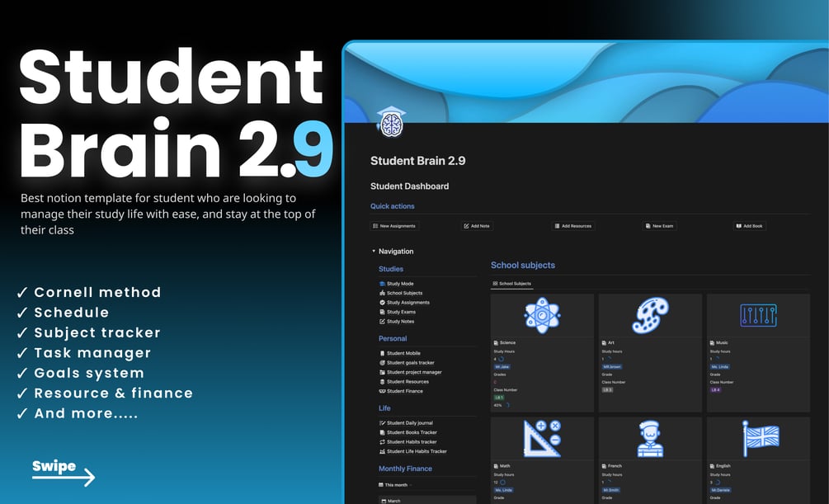Open the Music mixer card image

tap(758, 316)
